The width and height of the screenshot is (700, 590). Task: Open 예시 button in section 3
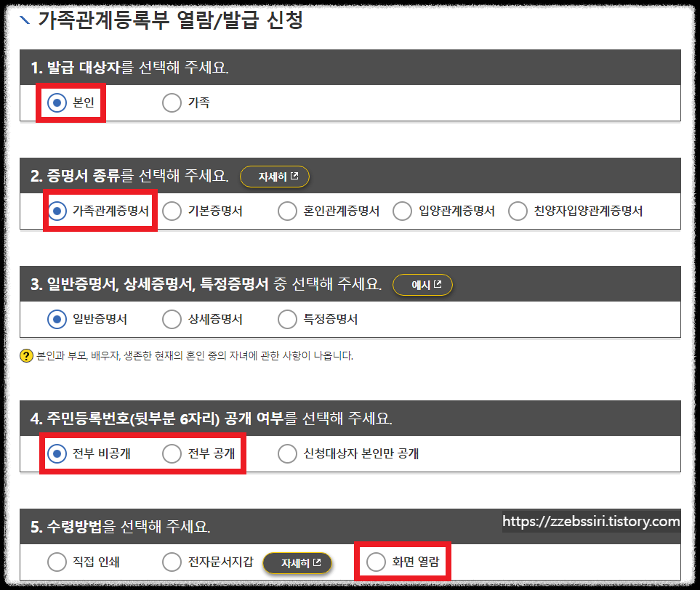422,285
